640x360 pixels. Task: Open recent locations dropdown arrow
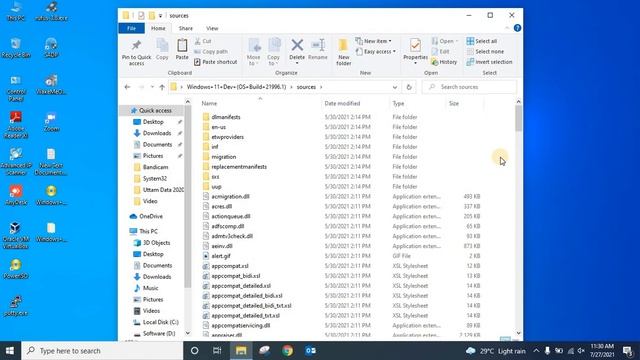tap(152, 87)
